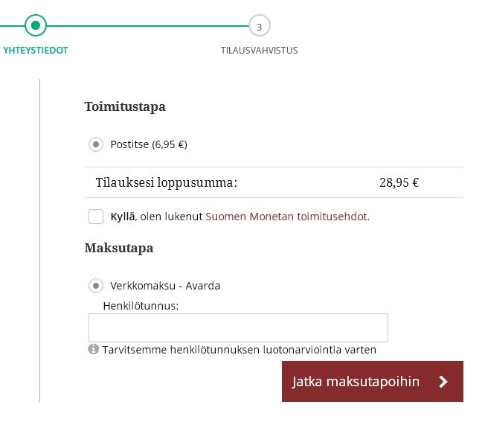Click the Toimitustapa section heading
482x448 pixels.
125,106
